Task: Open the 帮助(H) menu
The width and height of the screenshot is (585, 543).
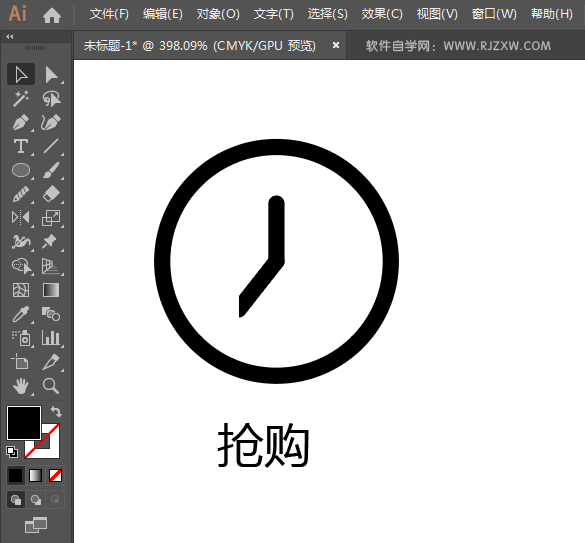Action: click(x=552, y=15)
